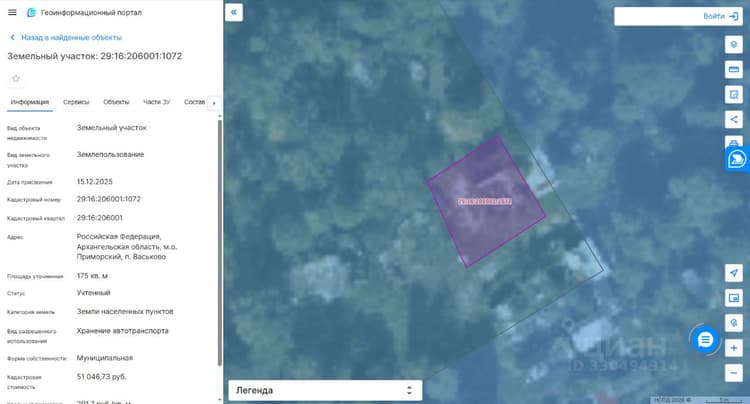
Task: Click the heading Земельный участок: 29:16:206001:1072
Action: pos(95,56)
